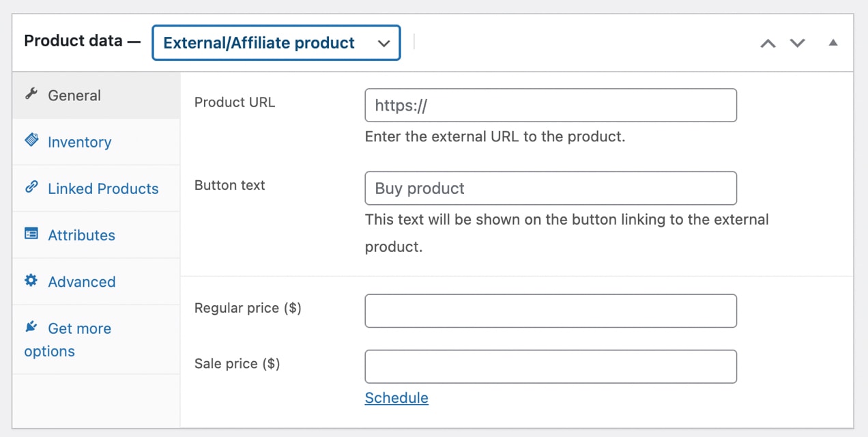868x437 pixels.
Task: Click the down chevron to move panel down
Action: click(x=797, y=42)
